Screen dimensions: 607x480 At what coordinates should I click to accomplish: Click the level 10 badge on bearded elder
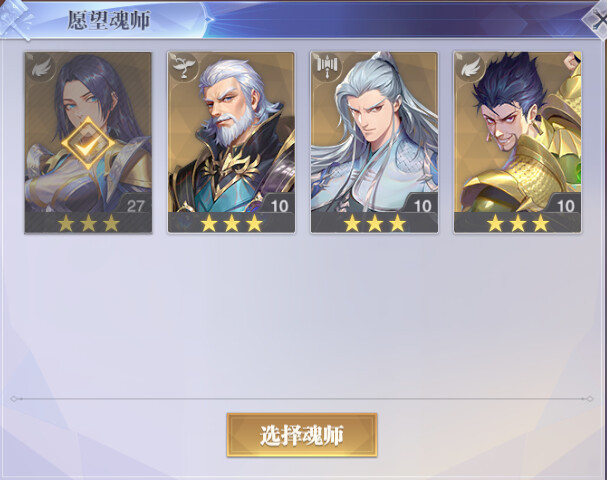coord(279,206)
